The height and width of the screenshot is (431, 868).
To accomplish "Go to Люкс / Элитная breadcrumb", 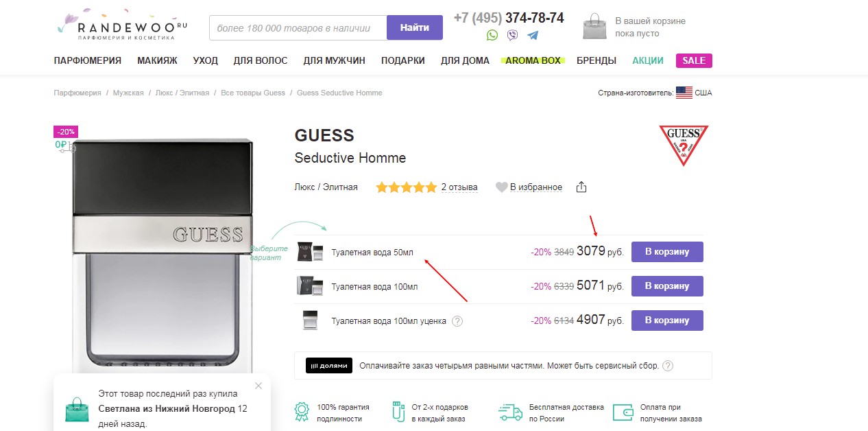I will pos(182,93).
